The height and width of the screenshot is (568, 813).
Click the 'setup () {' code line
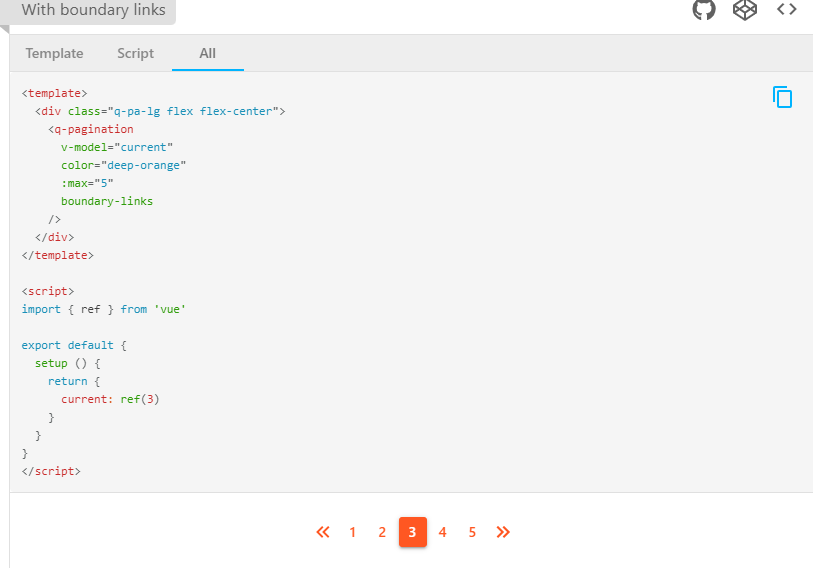pos(67,363)
